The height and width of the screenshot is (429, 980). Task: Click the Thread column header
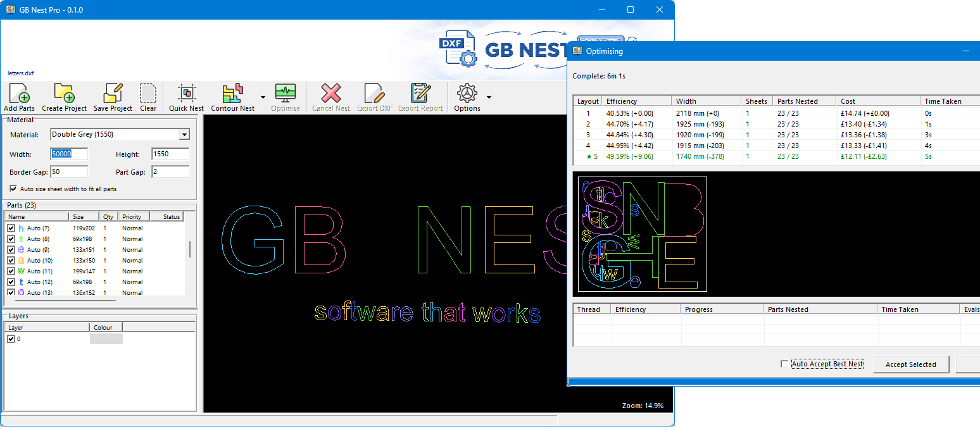click(592, 309)
